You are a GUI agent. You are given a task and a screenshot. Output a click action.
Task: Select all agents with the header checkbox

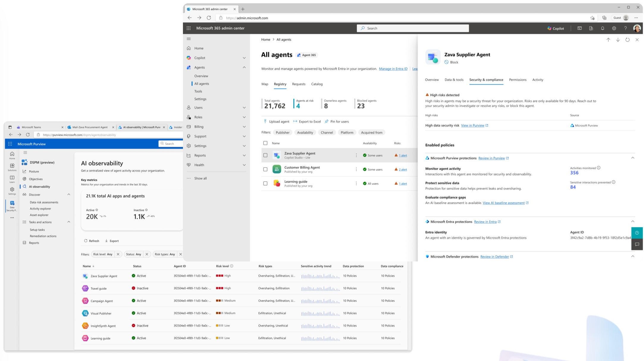point(265,143)
